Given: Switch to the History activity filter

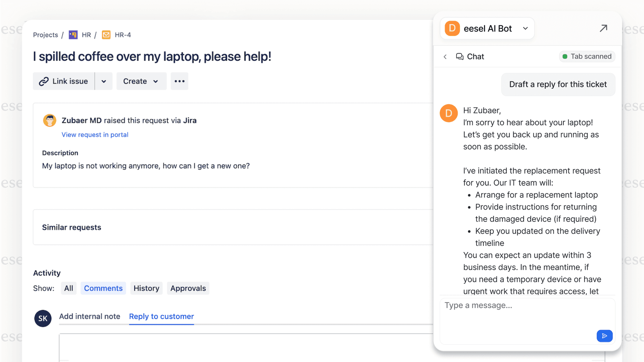Looking at the screenshot, I should (146, 288).
